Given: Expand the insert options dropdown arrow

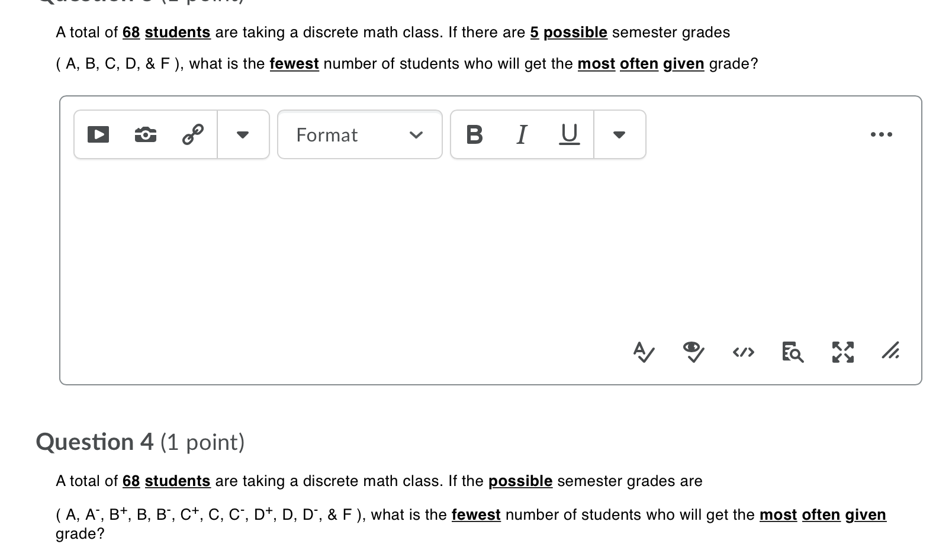Looking at the screenshot, I should (x=243, y=134).
